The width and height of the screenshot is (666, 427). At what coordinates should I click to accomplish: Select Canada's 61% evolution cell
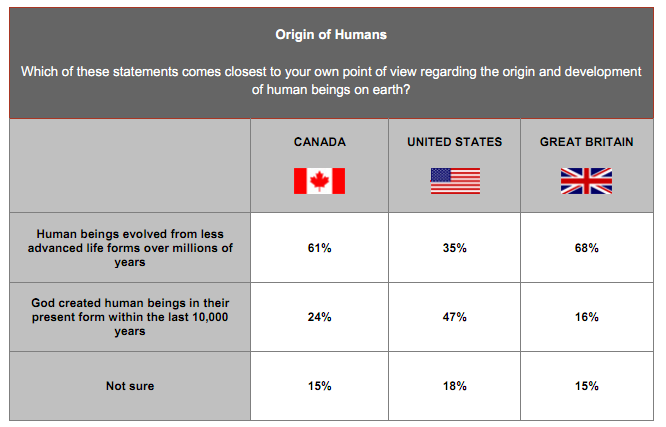coord(319,248)
